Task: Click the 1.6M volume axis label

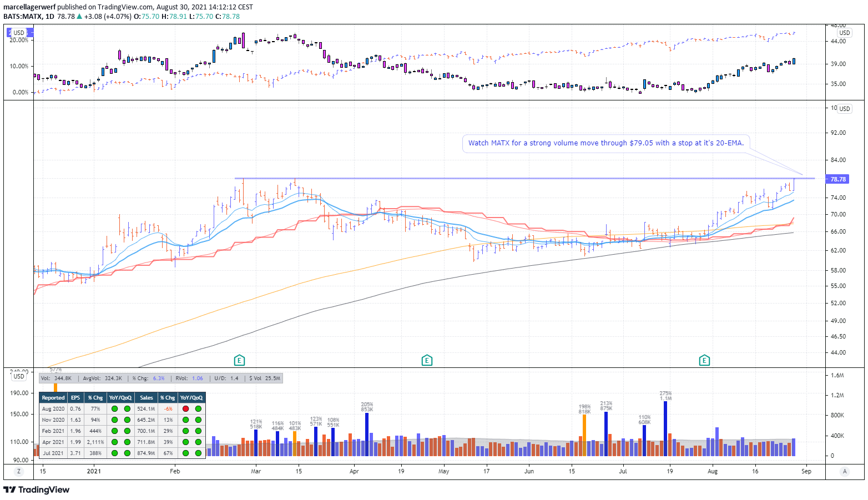Action: pyautogui.click(x=837, y=376)
